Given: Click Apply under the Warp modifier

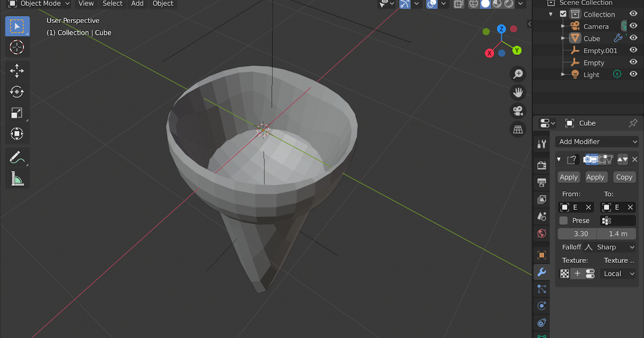Looking at the screenshot, I should (x=568, y=177).
